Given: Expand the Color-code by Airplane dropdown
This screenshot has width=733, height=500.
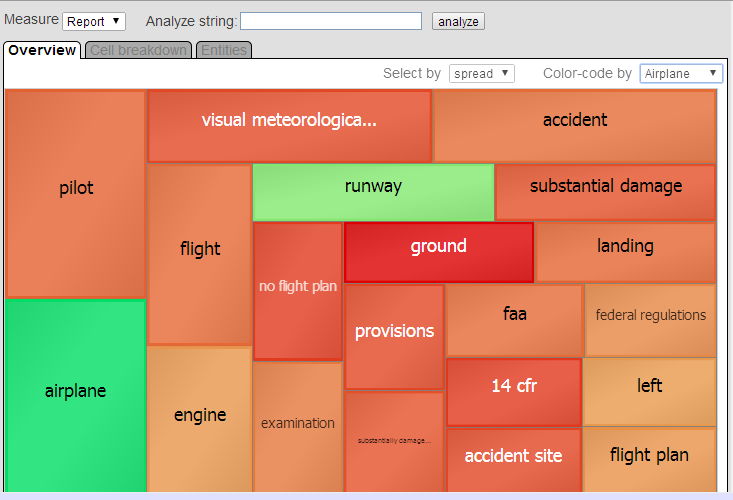Looking at the screenshot, I should click(x=680, y=73).
